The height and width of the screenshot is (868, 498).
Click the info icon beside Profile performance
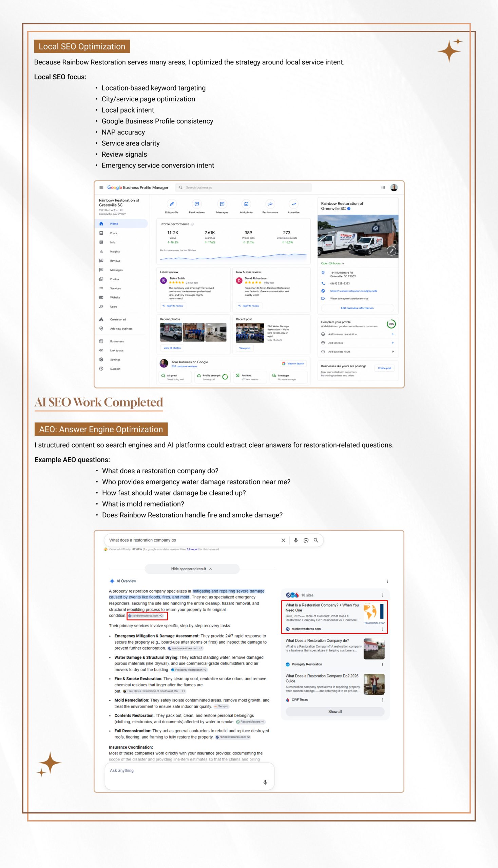tap(192, 224)
